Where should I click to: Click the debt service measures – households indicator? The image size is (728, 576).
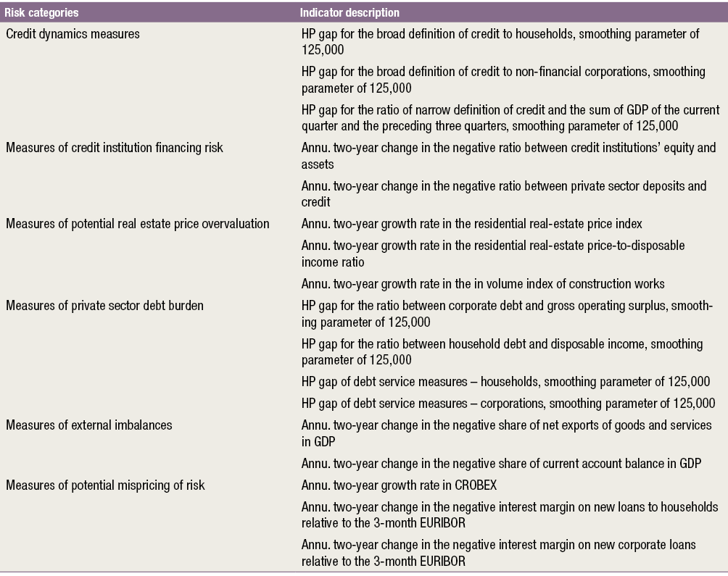(x=505, y=382)
